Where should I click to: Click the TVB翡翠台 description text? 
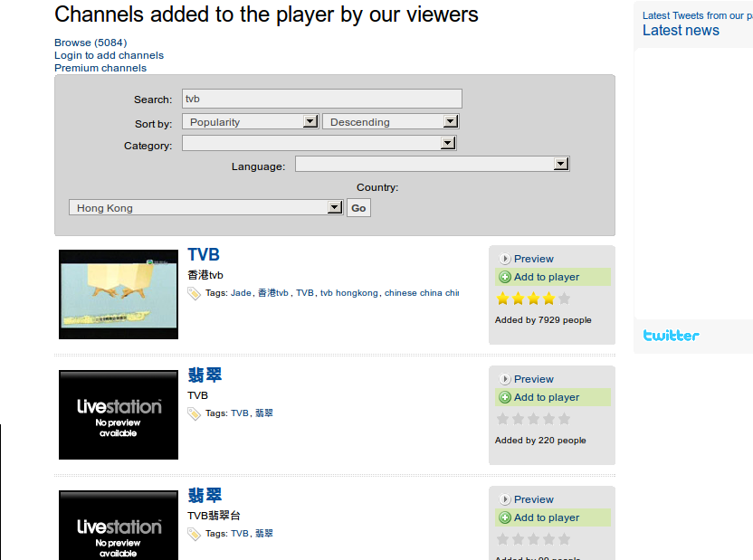pyautogui.click(x=214, y=516)
